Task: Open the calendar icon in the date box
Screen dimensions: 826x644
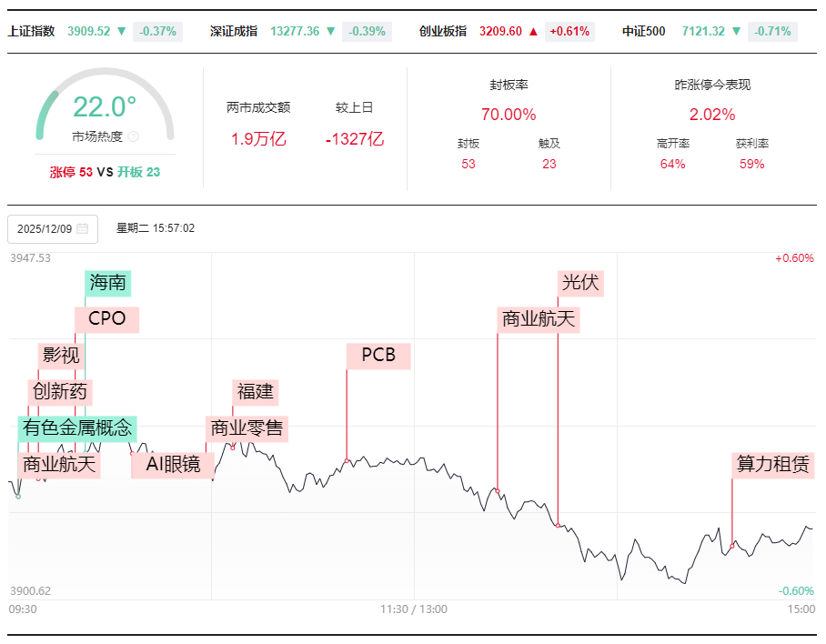Action: [83, 229]
